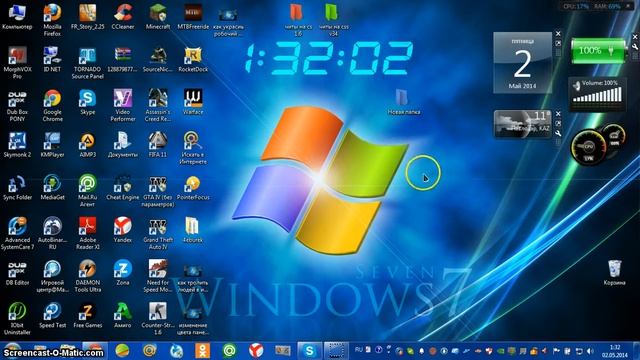Open the MTBFreeride shortcut
The width and height of the screenshot is (640, 360).
point(193,16)
